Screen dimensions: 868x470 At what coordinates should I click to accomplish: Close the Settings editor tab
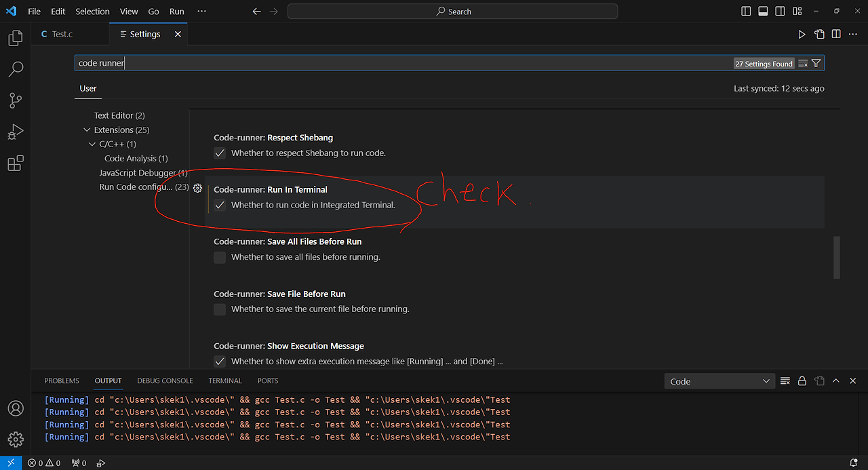178,34
